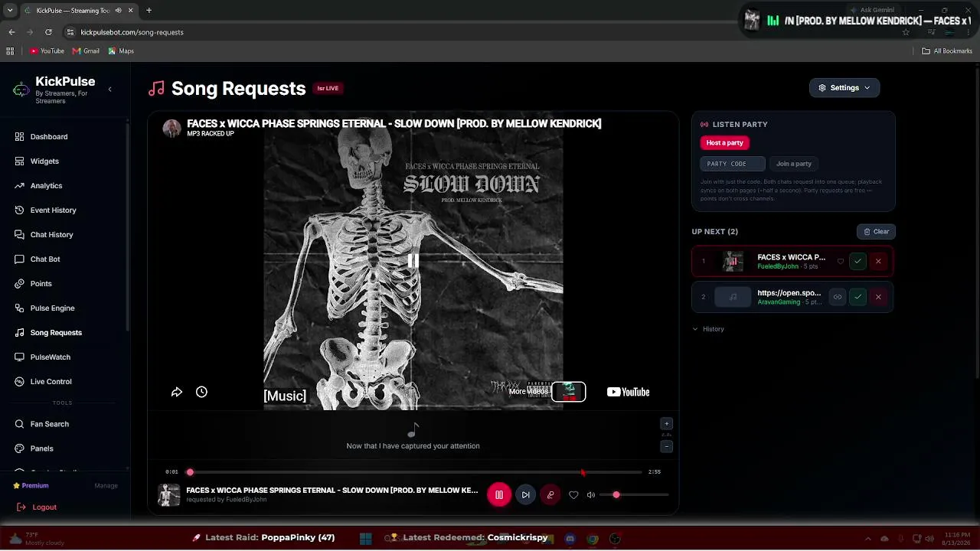Open the Gmail bookmark
This screenshot has width=980, height=551.
coord(86,51)
